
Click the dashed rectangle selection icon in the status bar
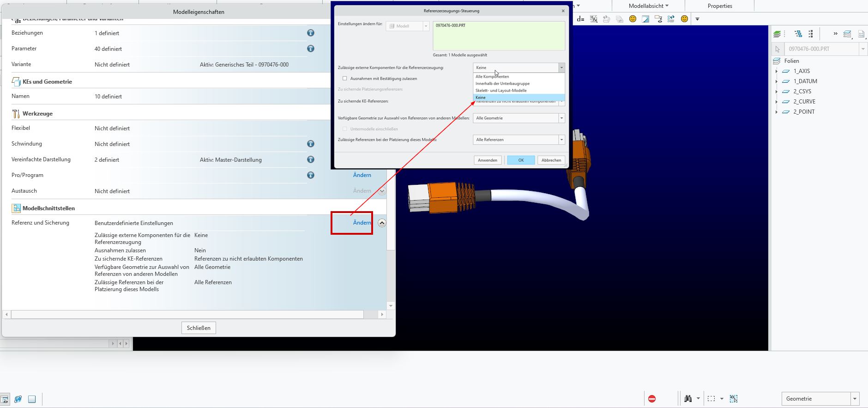pos(711,399)
